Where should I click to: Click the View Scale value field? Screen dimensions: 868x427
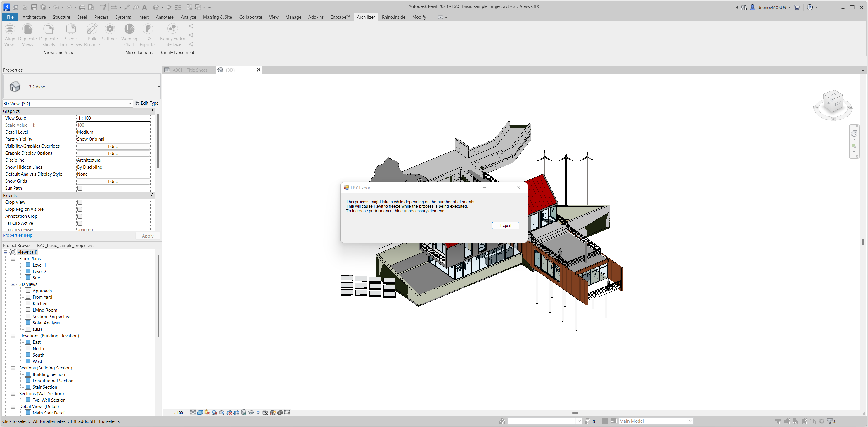pos(113,118)
